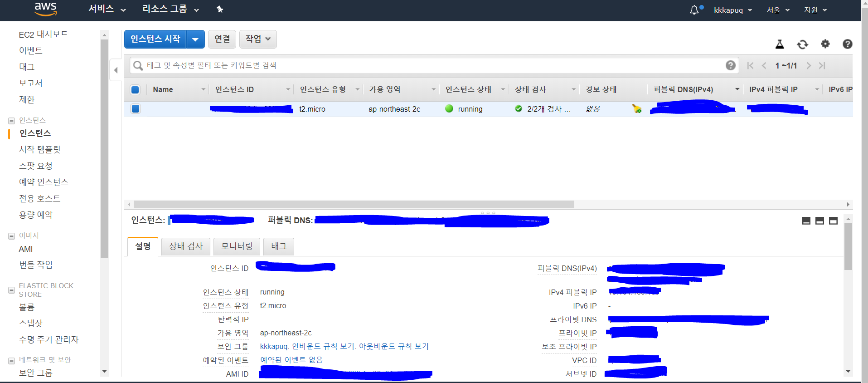Open 예약된 이벤트 없음 link
The height and width of the screenshot is (383, 868).
(291, 360)
